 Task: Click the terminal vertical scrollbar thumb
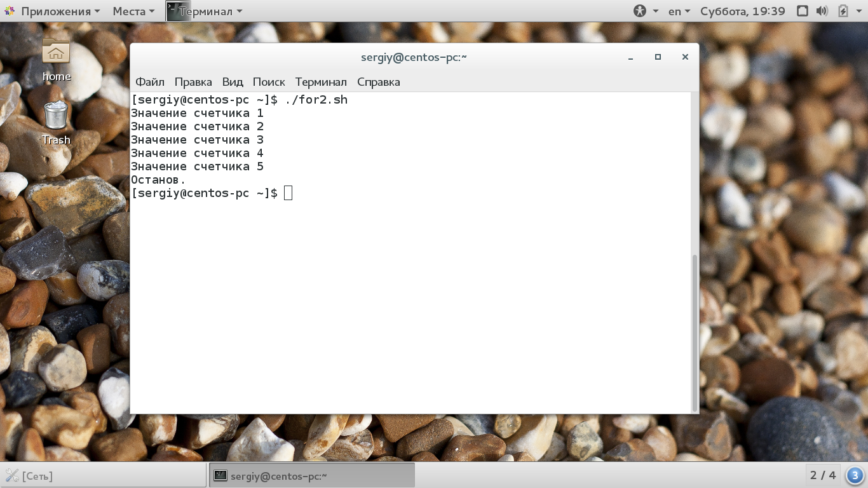coord(695,333)
